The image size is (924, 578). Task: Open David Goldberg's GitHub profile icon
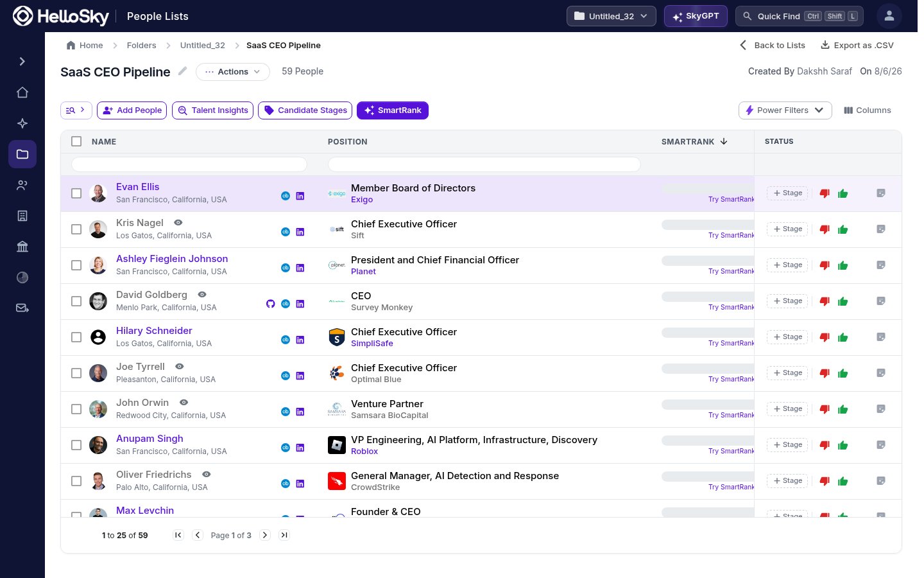(270, 304)
